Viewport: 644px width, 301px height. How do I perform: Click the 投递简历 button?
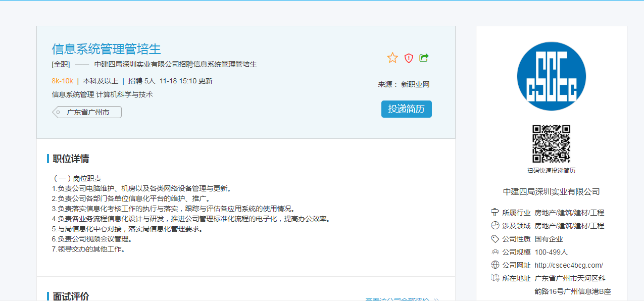tap(406, 109)
